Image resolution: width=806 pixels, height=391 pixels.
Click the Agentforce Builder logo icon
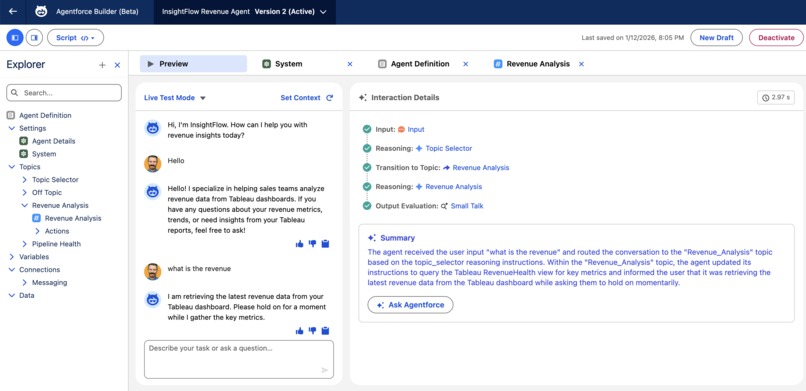coord(41,12)
